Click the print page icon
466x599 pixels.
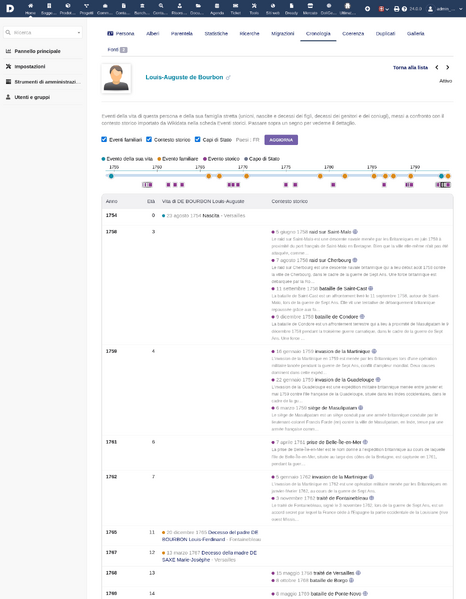[396, 8]
